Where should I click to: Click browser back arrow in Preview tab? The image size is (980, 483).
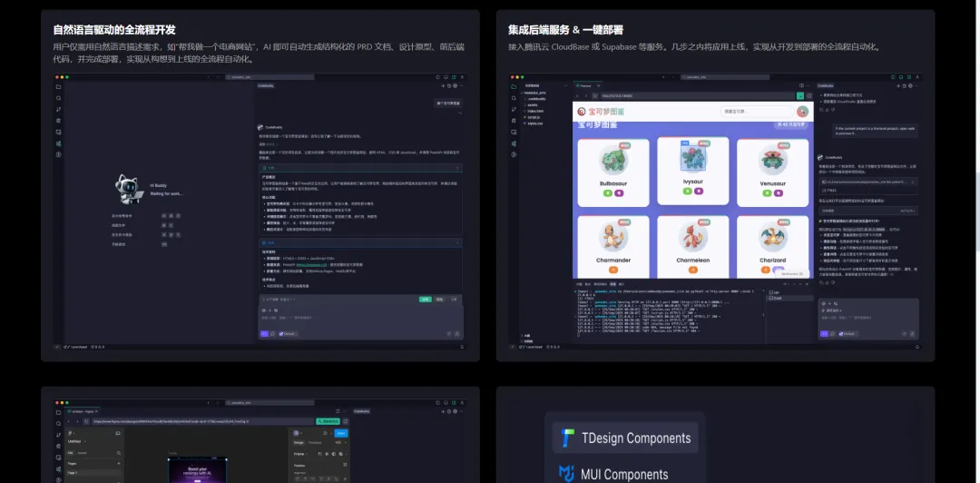click(577, 95)
